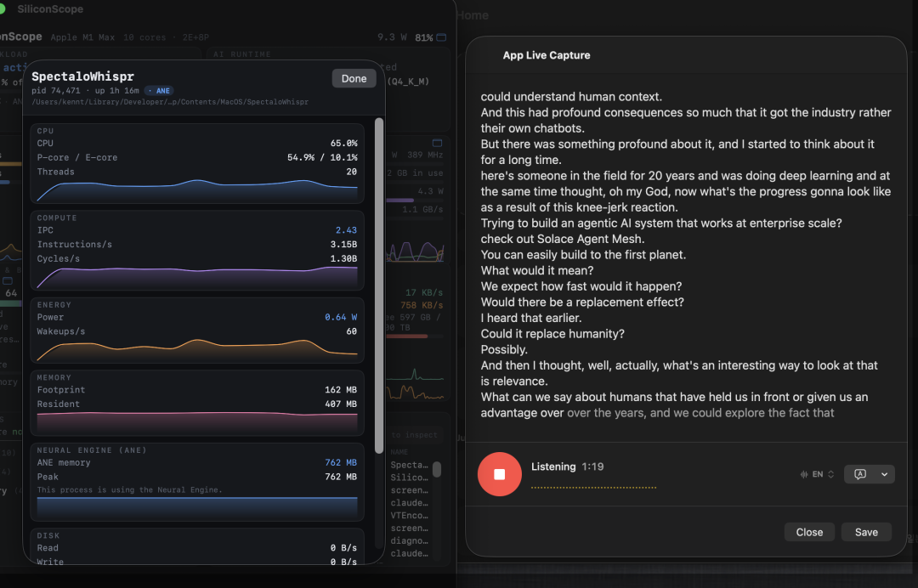Click the 81% battery reading in SiliconScope

pyautogui.click(x=424, y=37)
